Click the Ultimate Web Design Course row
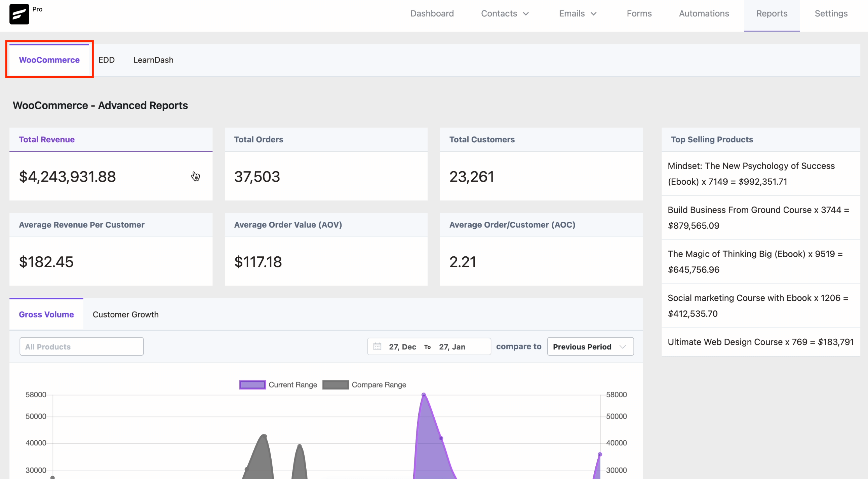This screenshot has width=868, height=479. click(x=760, y=342)
